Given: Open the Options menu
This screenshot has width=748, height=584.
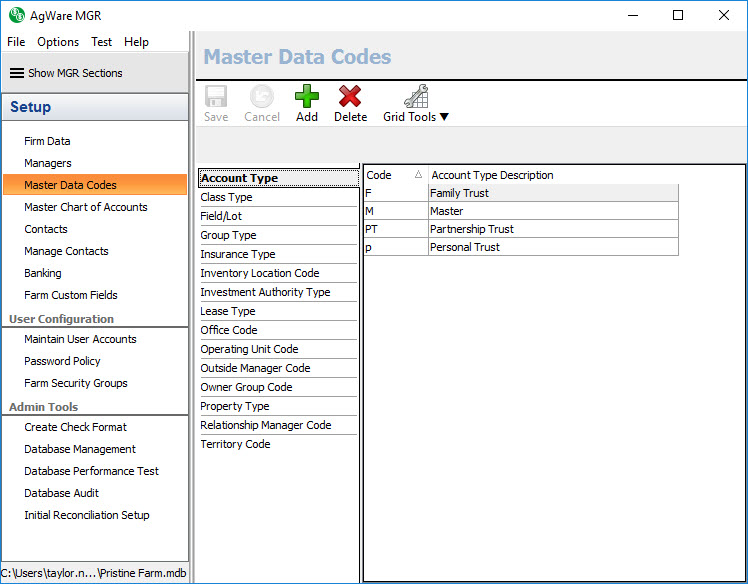Looking at the screenshot, I should [x=58, y=42].
